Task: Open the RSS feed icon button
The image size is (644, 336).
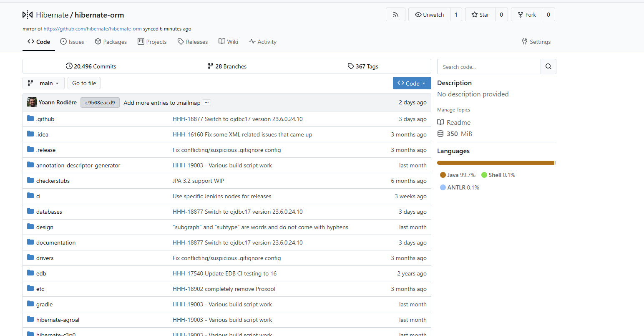Action: (395, 15)
